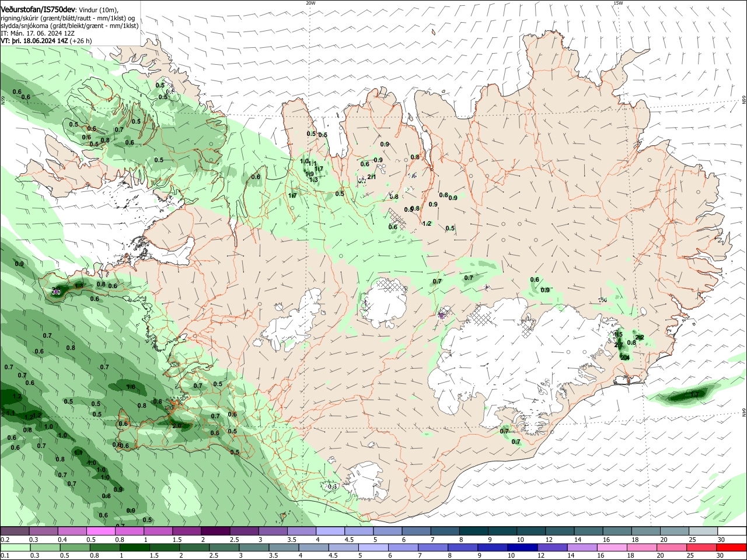This screenshot has width=747, height=560.
Task: Click the valid time VT: þri. 18.06.2024 14Z
Action: point(34,41)
